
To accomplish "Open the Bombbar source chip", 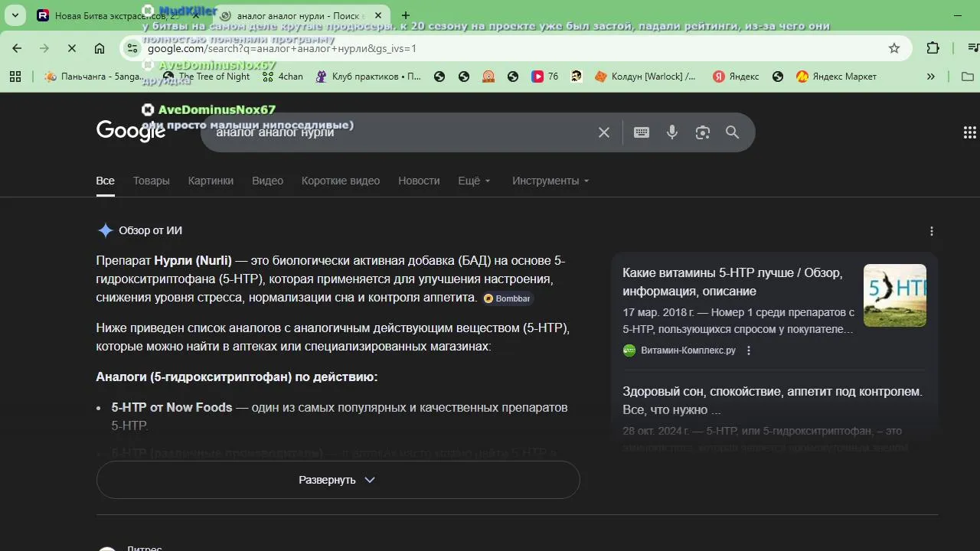I will (x=508, y=298).
